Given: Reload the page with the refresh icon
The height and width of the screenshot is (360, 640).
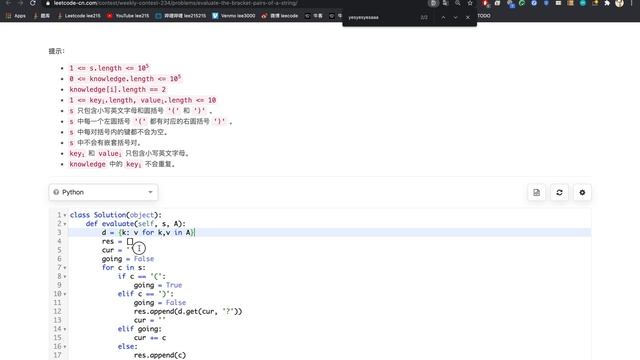Looking at the screenshot, I should tap(33, 3).
